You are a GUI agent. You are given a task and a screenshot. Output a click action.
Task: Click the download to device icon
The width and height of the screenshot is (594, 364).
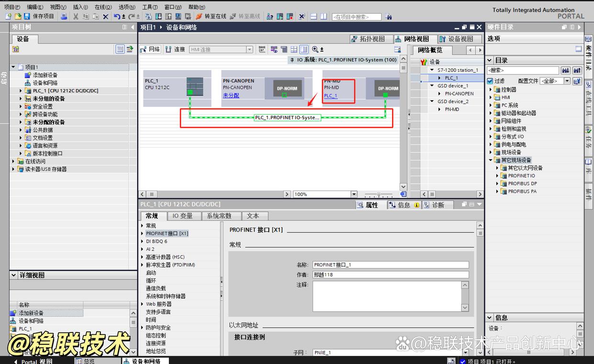pyautogui.click(x=158, y=16)
